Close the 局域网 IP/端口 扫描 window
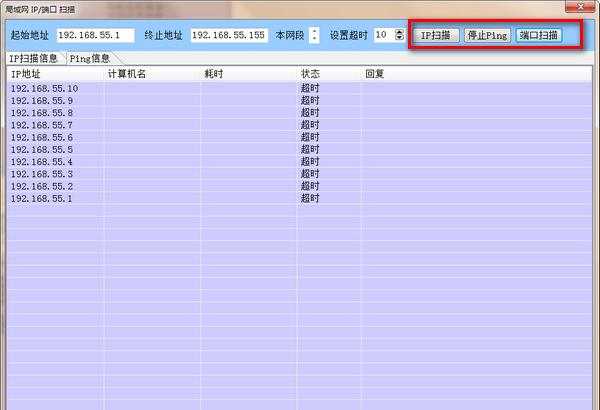 click(580, 6)
